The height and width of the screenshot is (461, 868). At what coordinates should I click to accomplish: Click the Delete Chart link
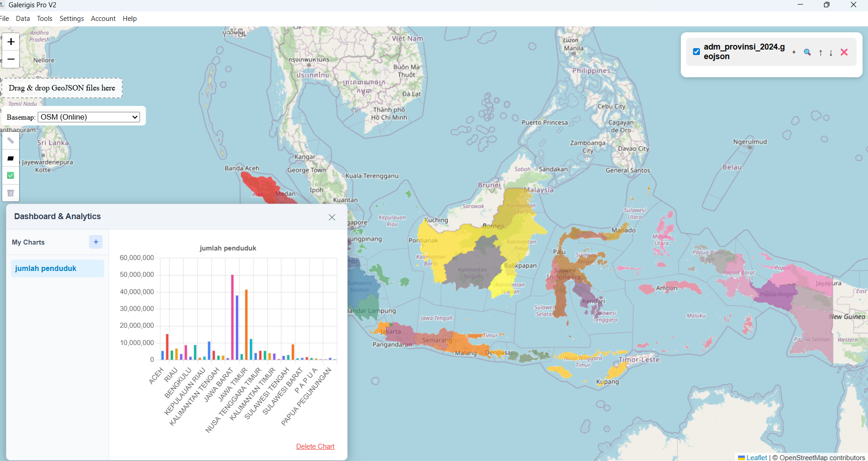tap(315, 446)
